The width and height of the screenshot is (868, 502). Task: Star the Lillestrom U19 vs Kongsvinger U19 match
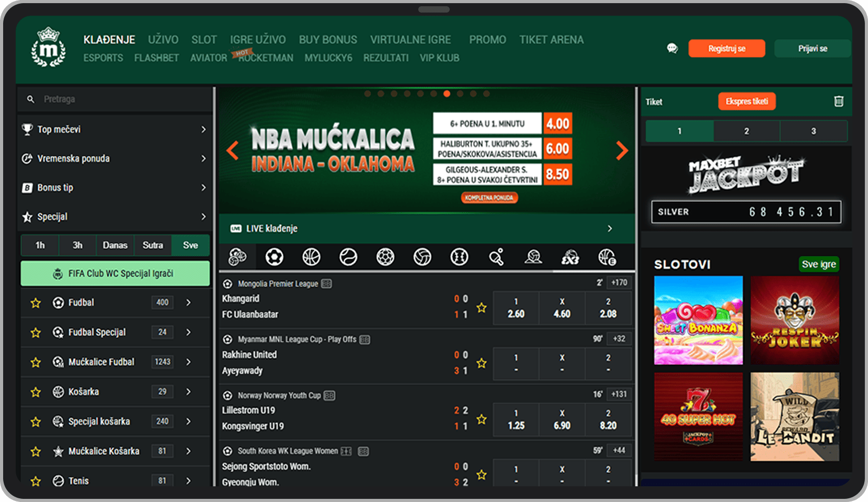482,419
